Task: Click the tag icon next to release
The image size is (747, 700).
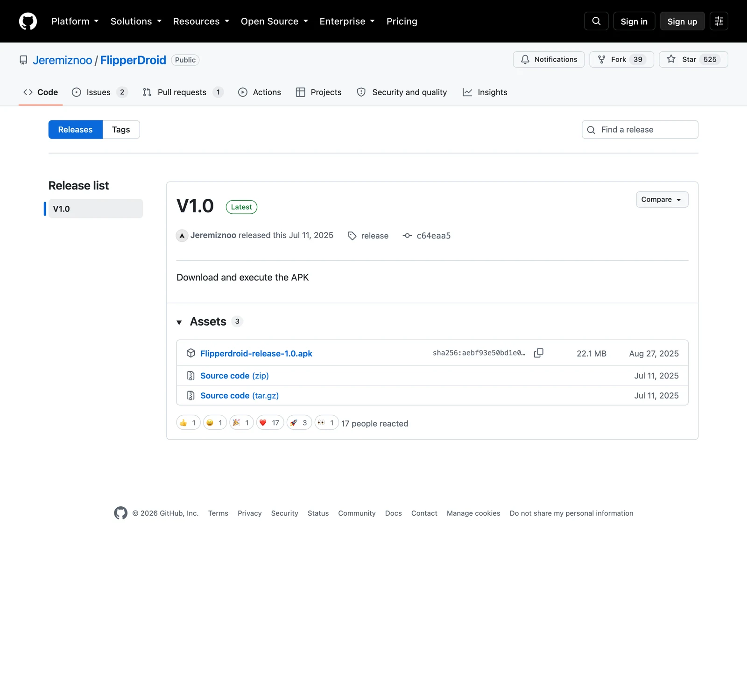Action: (352, 236)
